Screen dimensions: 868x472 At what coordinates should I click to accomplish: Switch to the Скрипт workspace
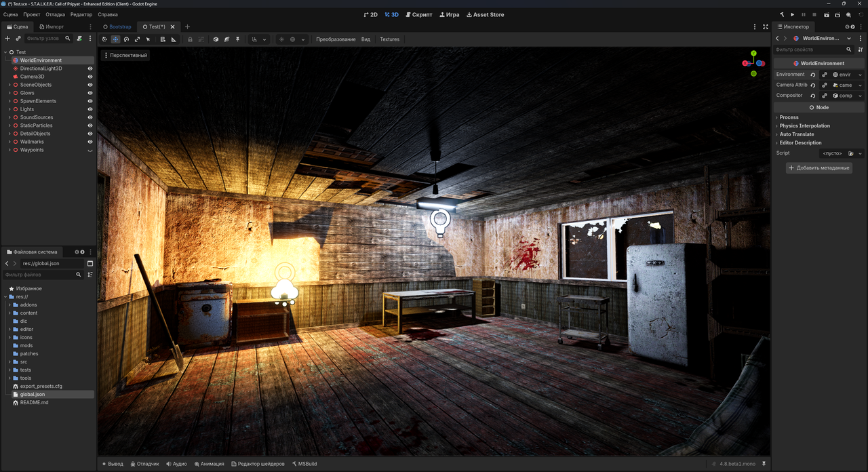418,14
